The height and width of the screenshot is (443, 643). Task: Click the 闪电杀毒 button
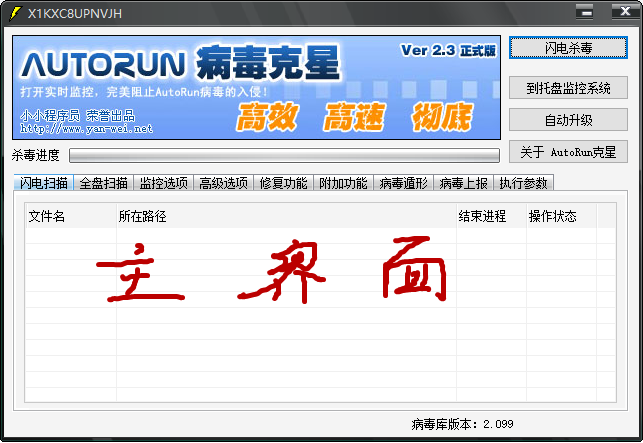pos(568,48)
